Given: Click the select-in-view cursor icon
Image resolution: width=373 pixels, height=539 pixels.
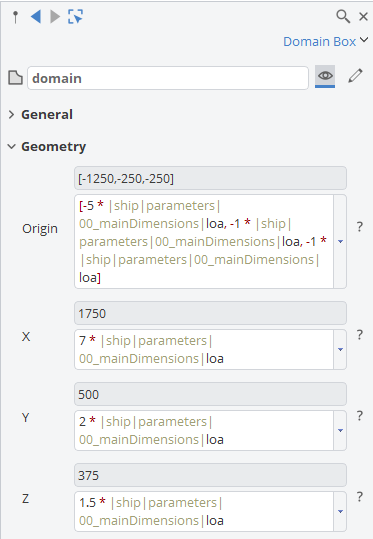Looking at the screenshot, I should click(x=75, y=16).
